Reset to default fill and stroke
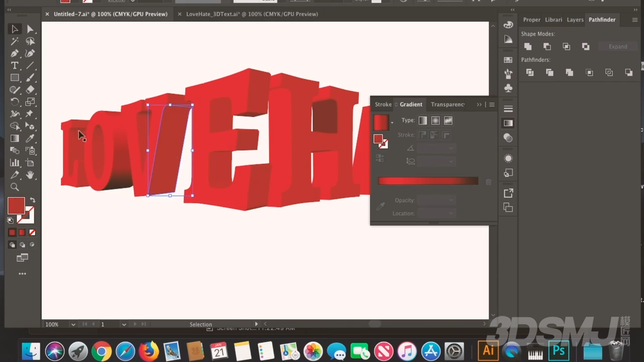This screenshot has width=644, height=362. 10,221
